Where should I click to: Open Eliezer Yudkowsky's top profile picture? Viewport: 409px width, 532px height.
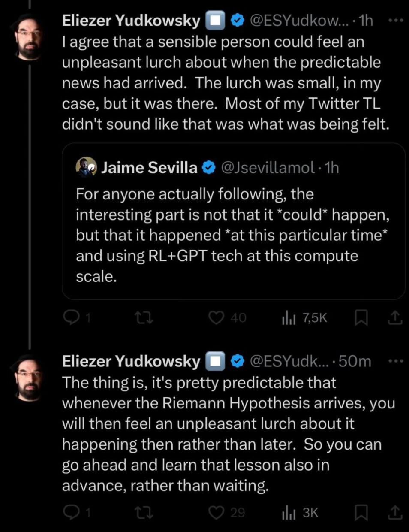point(29,37)
